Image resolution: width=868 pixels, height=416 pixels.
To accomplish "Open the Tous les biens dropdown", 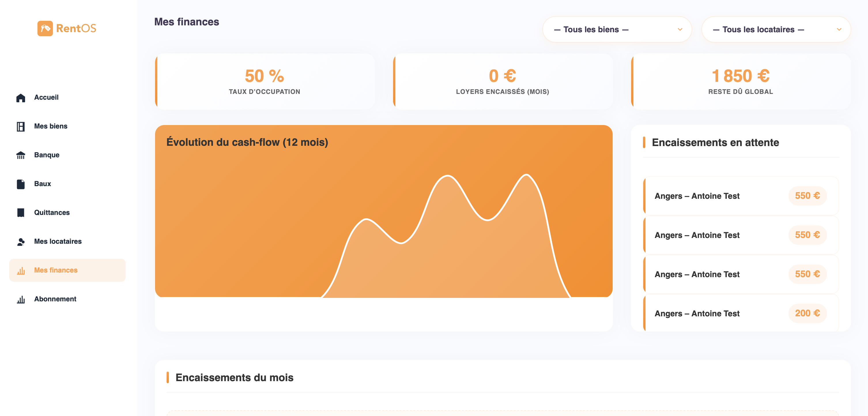I will 617,30.
